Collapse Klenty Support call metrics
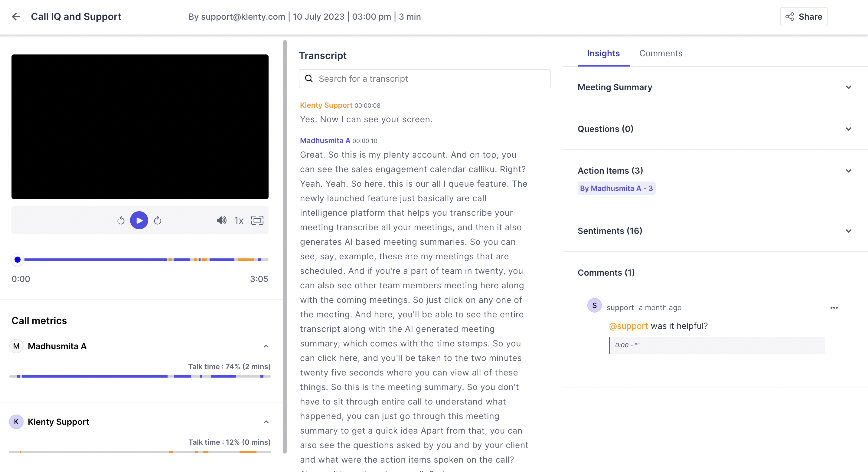This screenshot has width=868, height=472. 266,422
